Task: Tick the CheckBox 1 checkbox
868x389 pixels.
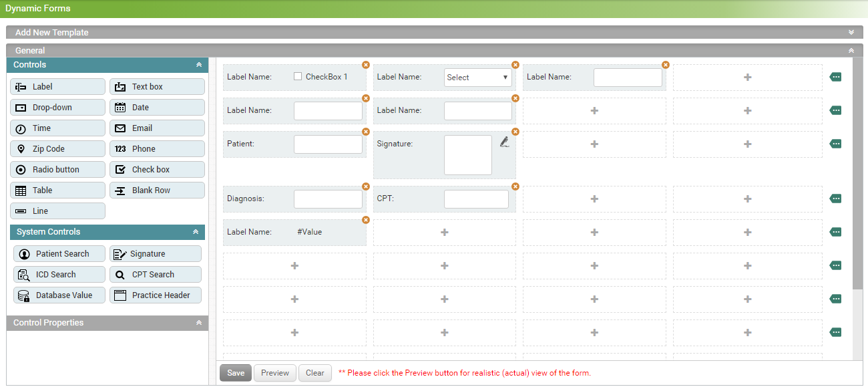Action: point(298,77)
